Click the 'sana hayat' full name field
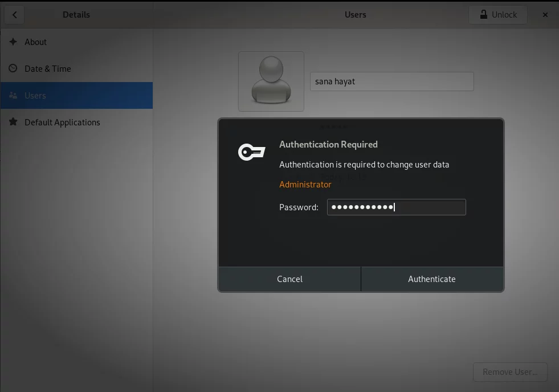The width and height of the screenshot is (559, 392). click(392, 81)
